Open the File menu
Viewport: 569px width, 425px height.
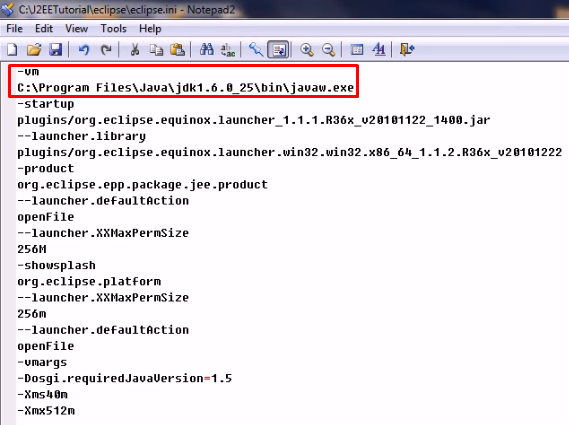click(x=15, y=28)
